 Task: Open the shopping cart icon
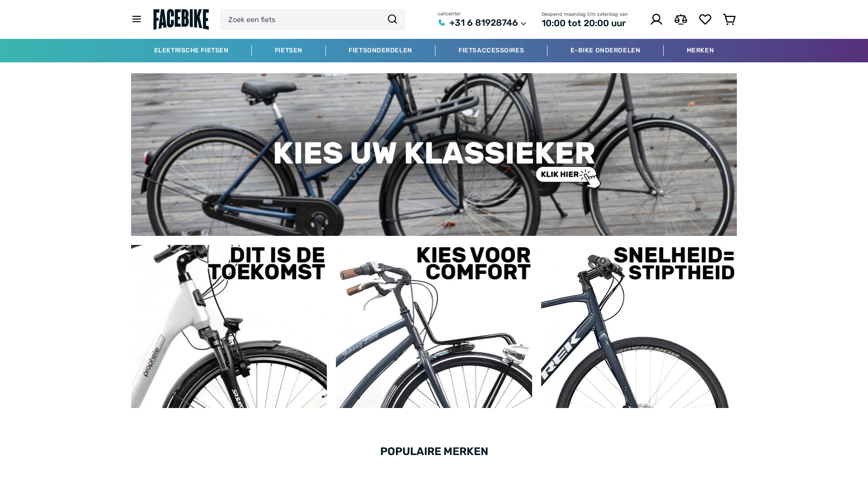coord(729,19)
